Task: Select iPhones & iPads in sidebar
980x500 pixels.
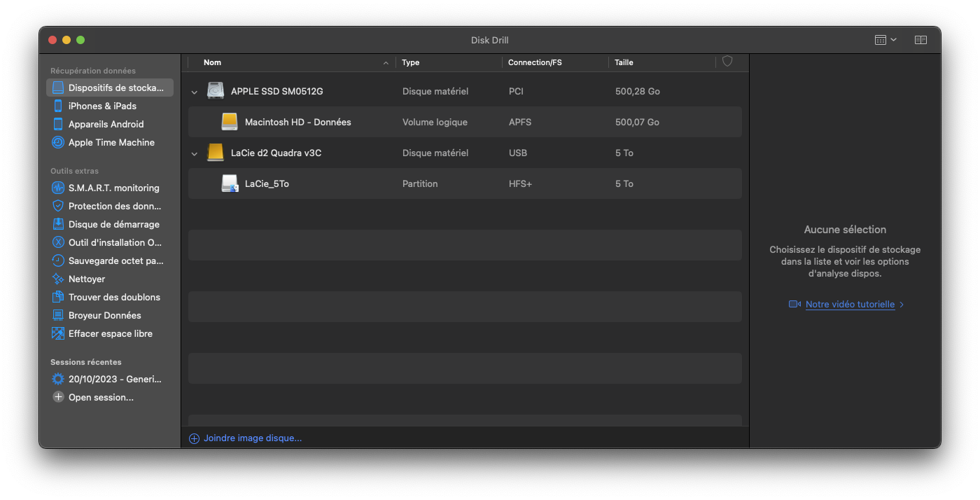Action: coord(102,106)
